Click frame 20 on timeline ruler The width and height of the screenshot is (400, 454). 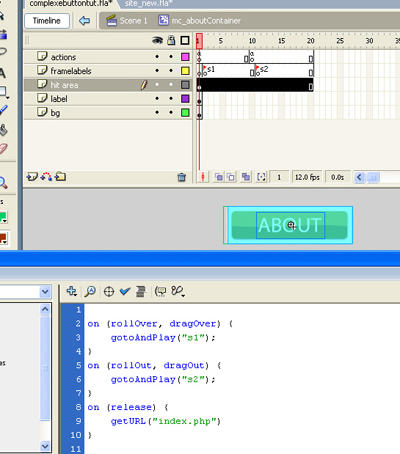point(311,41)
